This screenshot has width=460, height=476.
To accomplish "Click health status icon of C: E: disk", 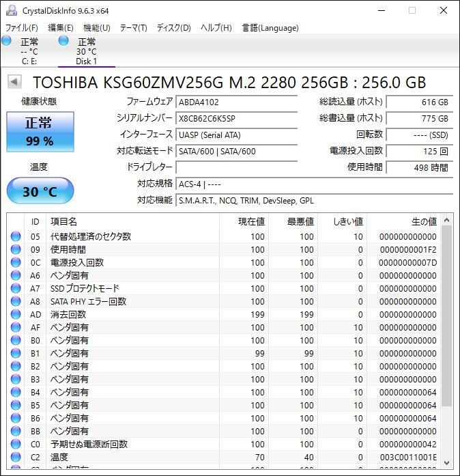I will 6,40.
